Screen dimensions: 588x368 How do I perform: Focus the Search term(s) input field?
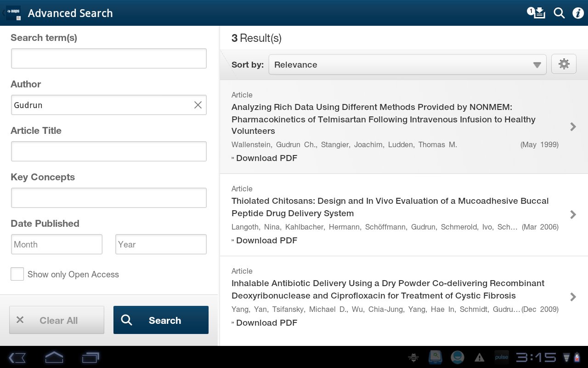tap(109, 58)
